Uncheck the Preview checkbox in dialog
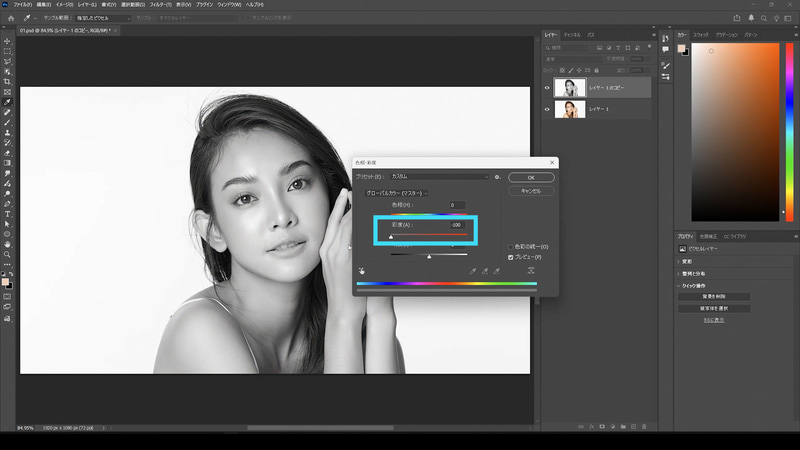This screenshot has height=450, width=800. click(x=511, y=257)
